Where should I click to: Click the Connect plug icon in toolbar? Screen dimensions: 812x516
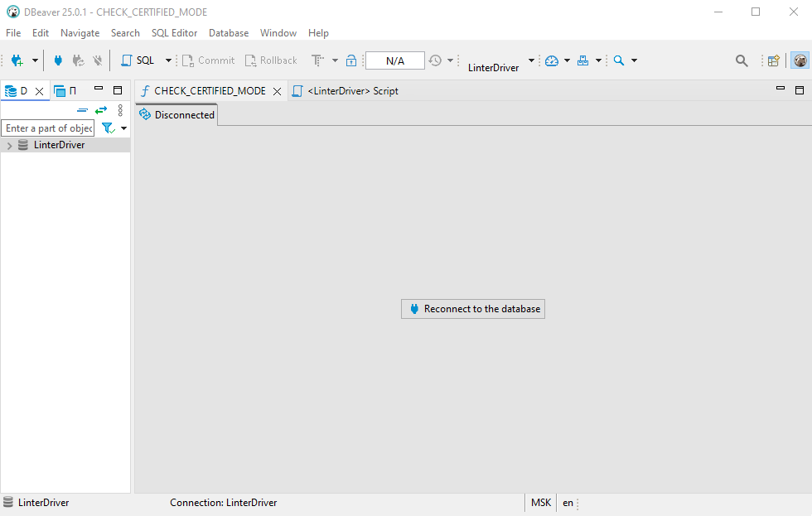pos(58,60)
